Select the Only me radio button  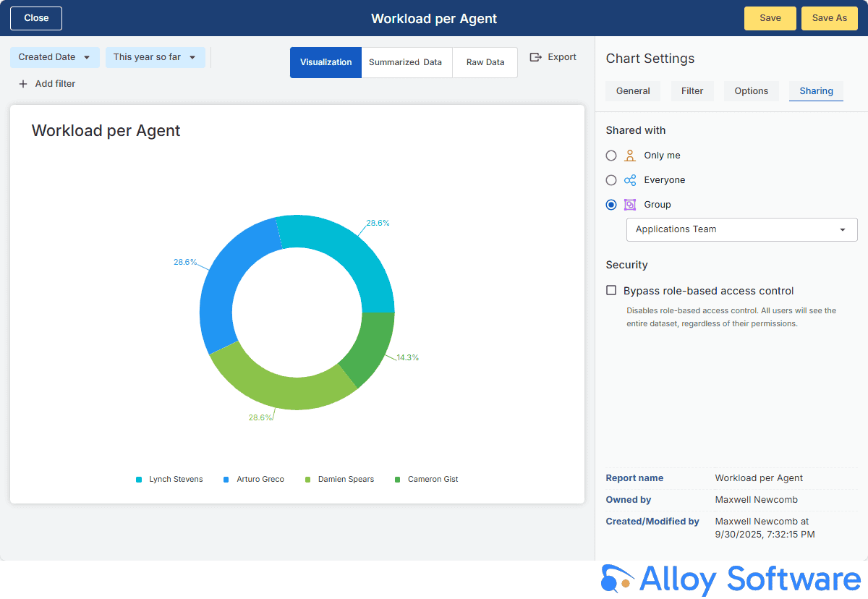(611, 156)
